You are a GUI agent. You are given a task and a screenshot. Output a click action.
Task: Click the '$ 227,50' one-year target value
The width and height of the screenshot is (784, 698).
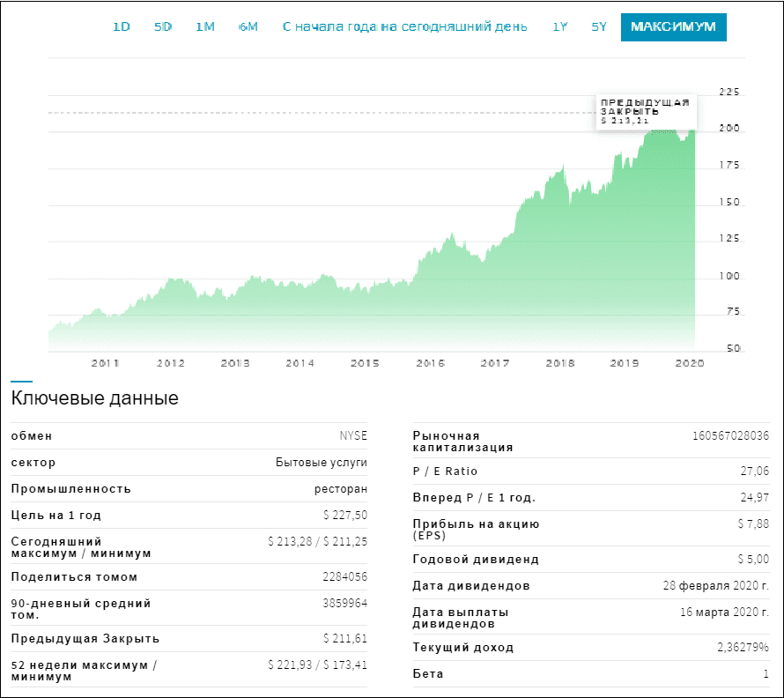345,516
